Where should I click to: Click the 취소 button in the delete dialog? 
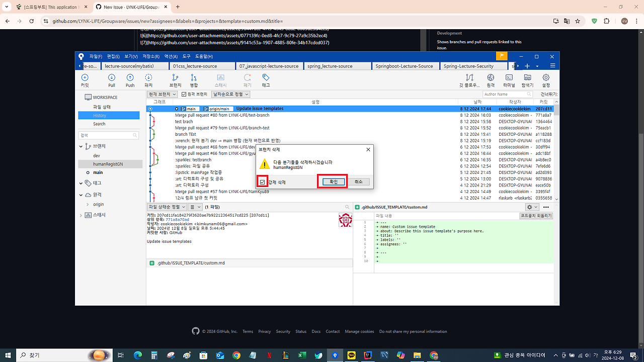358,182
